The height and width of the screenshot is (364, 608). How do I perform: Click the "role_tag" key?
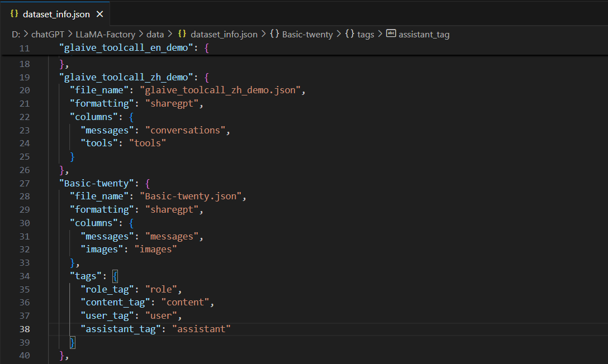pos(107,289)
